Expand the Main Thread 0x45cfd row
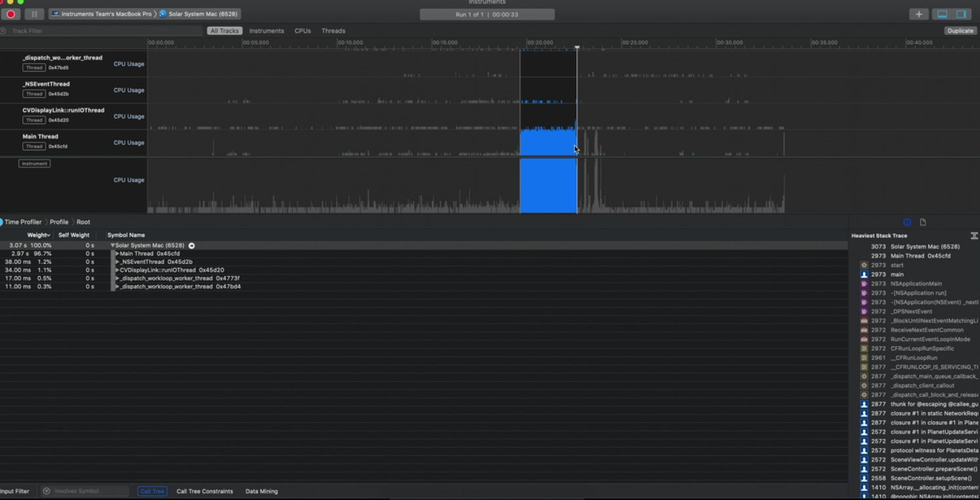 (117, 254)
